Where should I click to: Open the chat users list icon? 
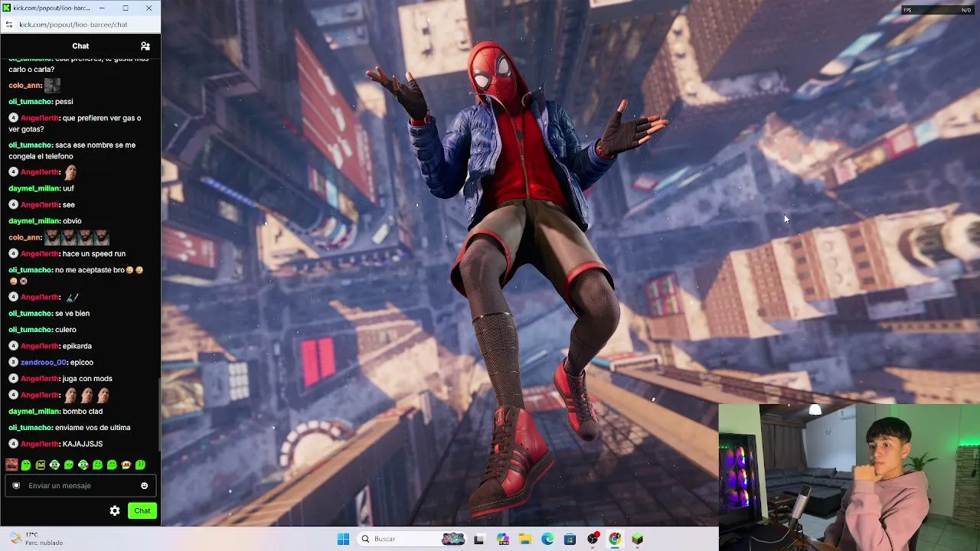[x=145, y=46]
